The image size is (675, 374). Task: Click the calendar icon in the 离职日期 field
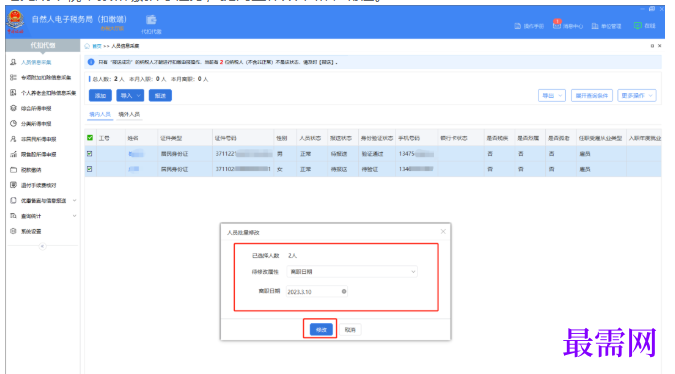[x=344, y=291]
